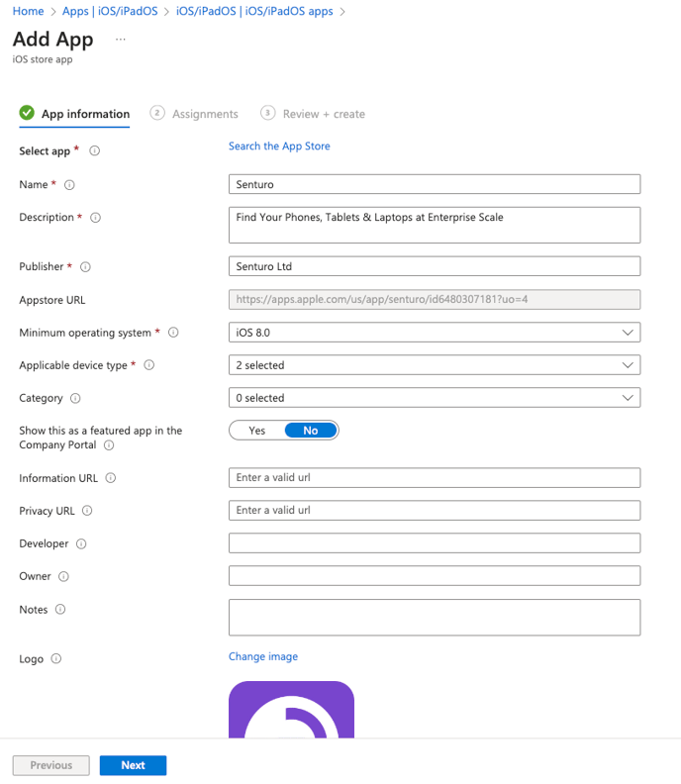Click the info icon next to Select app

click(x=94, y=150)
